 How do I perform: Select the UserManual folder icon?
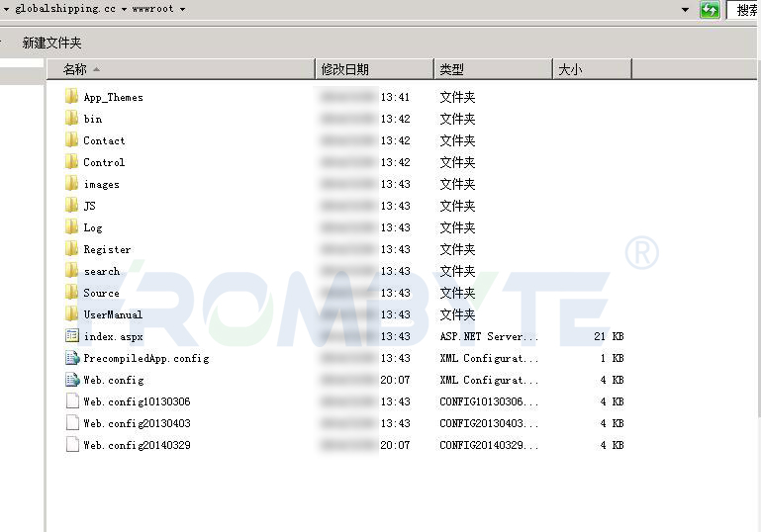72,314
